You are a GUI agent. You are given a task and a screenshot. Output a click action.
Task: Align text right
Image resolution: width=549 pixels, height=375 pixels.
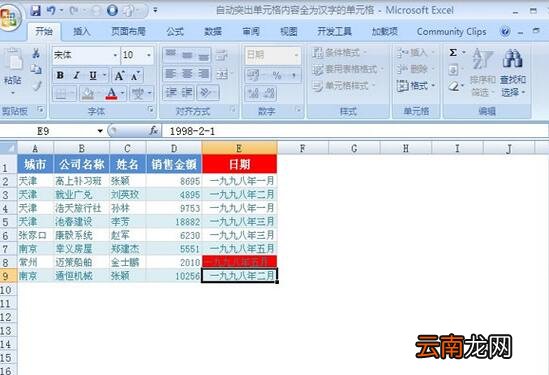[x=203, y=74]
